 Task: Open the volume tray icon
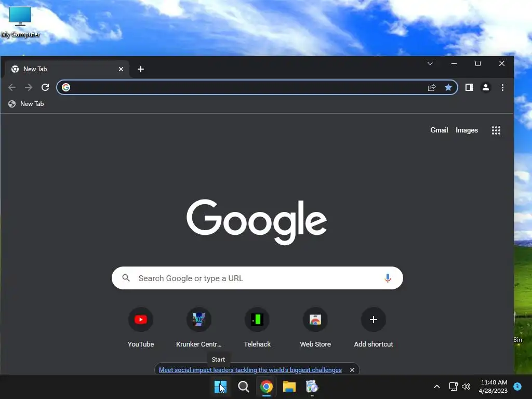(466, 387)
